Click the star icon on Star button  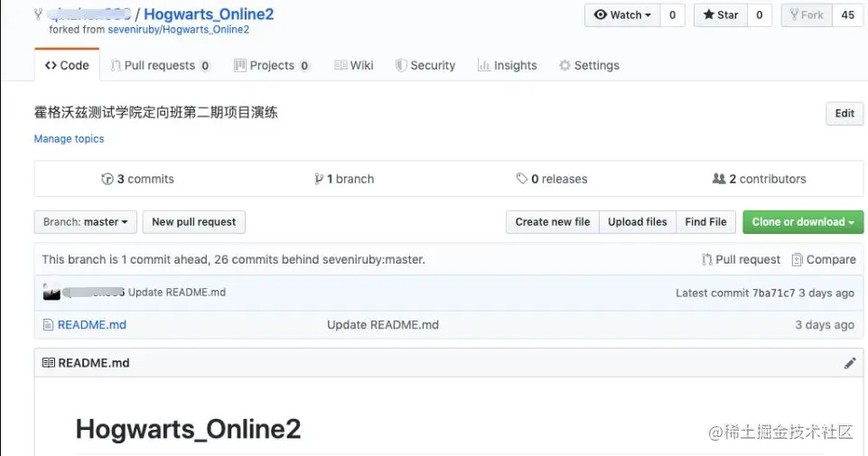[x=708, y=14]
